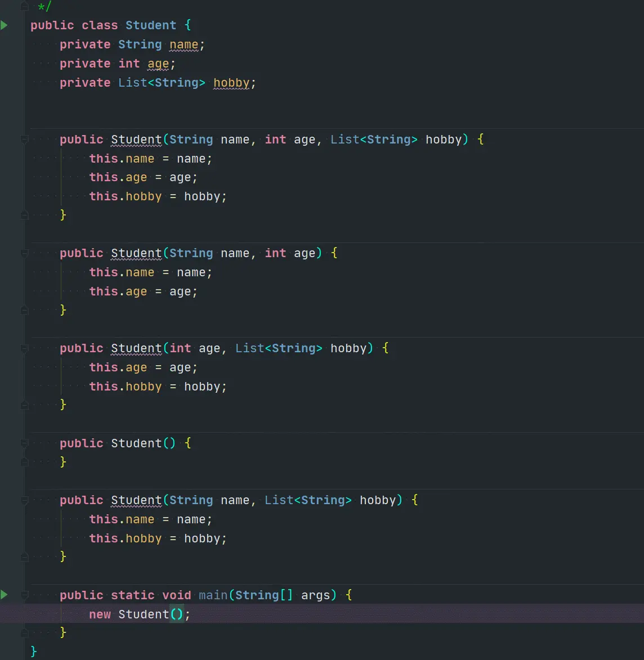Click the run gutter icon beside main method
The height and width of the screenshot is (660, 644).
tap(4, 595)
